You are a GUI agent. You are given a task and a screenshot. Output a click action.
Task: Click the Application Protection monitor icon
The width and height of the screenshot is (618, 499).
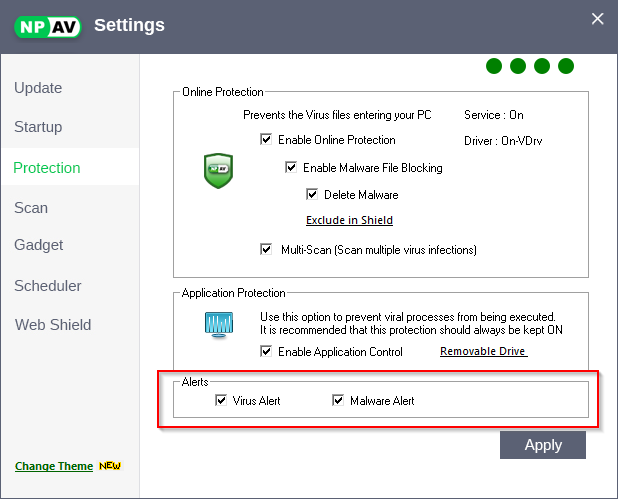218,325
